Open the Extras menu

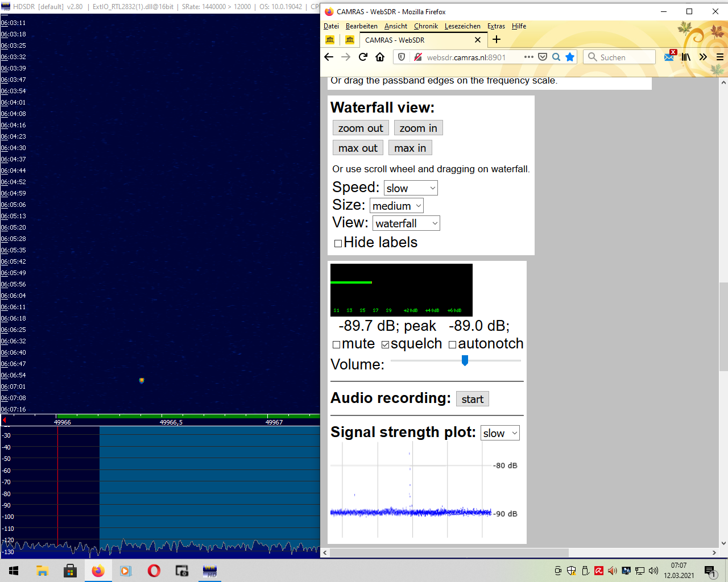pyautogui.click(x=496, y=26)
